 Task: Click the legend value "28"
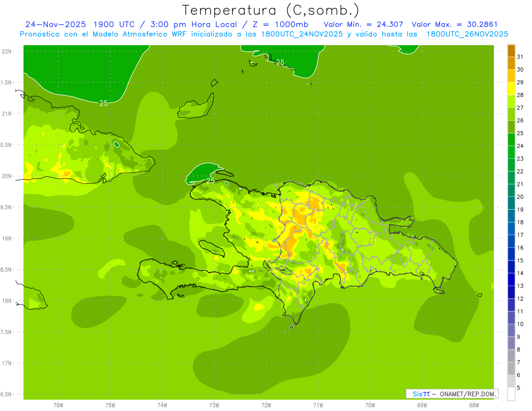(x=520, y=95)
